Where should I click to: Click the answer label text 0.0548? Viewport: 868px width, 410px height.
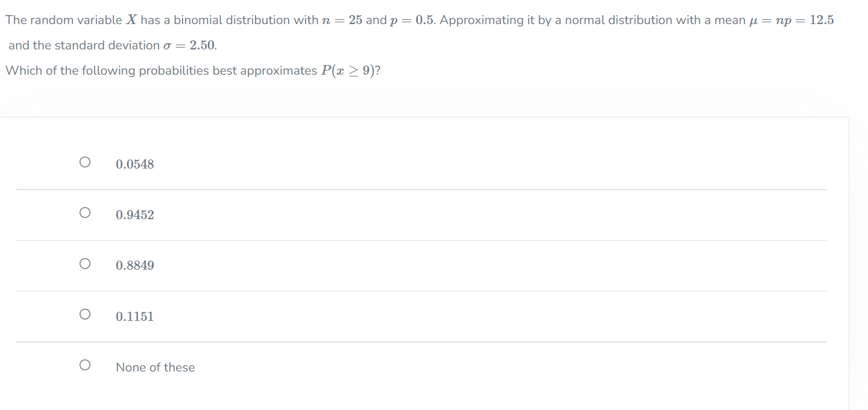tap(134, 164)
